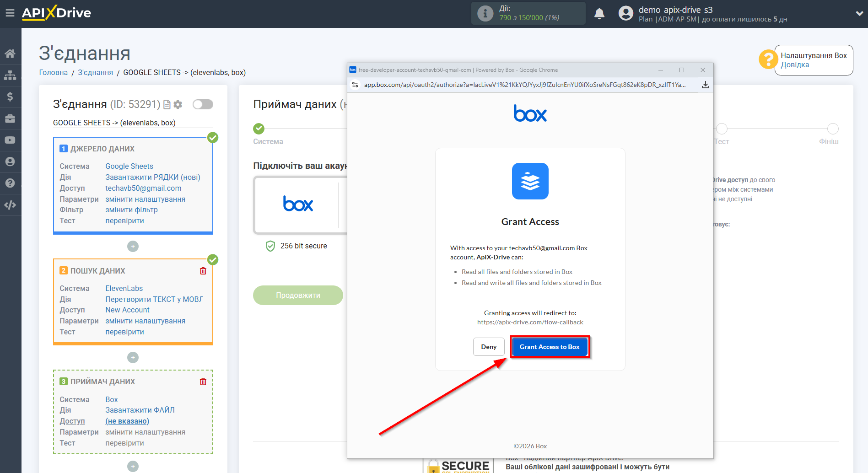Open the demo_apix-drive_s3 profile avatar

point(625,13)
